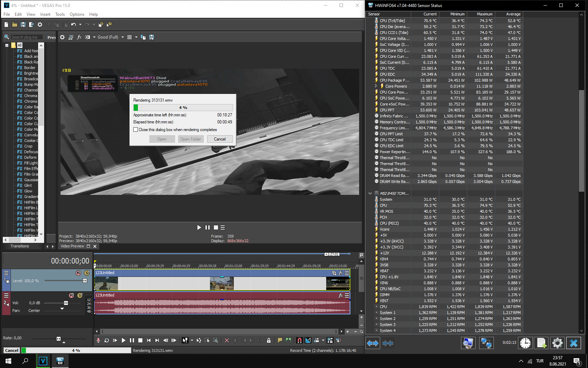Image resolution: width=588 pixels, height=368 pixels.
Task: Insert Region with the green flags icon
Action: [288, 340]
